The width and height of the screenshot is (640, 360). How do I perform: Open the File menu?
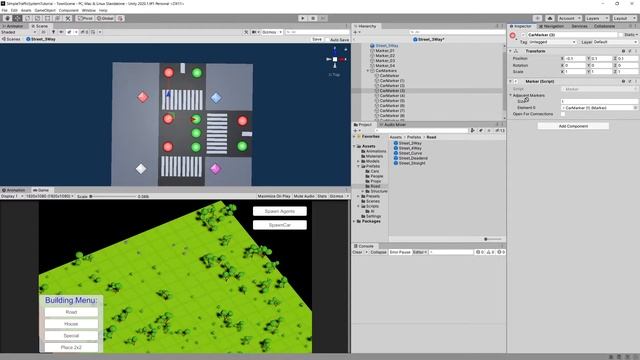tap(4, 10)
